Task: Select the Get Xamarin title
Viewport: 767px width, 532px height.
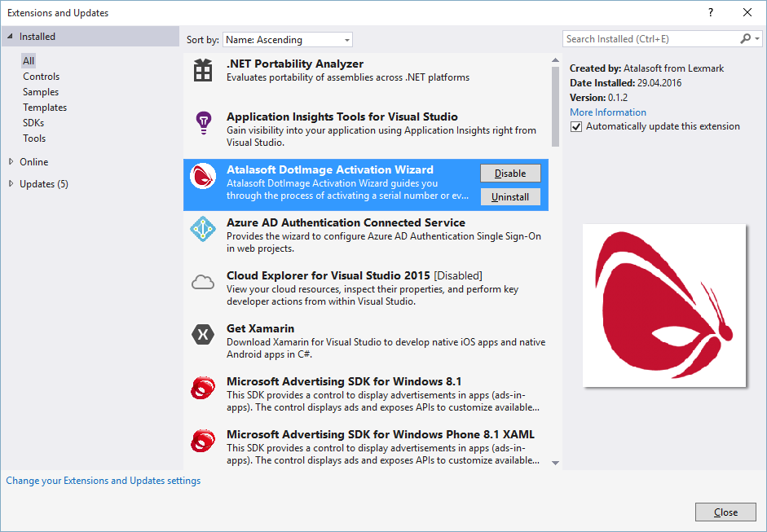Action: pos(260,328)
